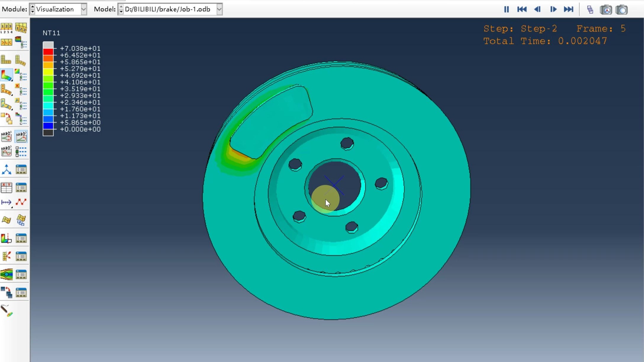Image resolution: width=644 pixels, height=362 pixels.
Task: Create Stream flow icon
Action: [x=6, y=274]
